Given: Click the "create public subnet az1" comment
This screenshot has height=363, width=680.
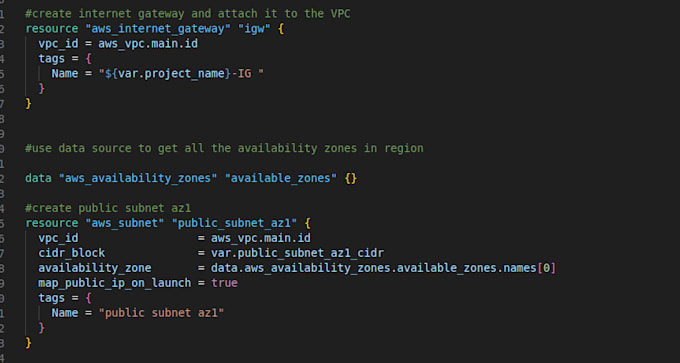Looking at the screenshot, I should tap(108, 208).
